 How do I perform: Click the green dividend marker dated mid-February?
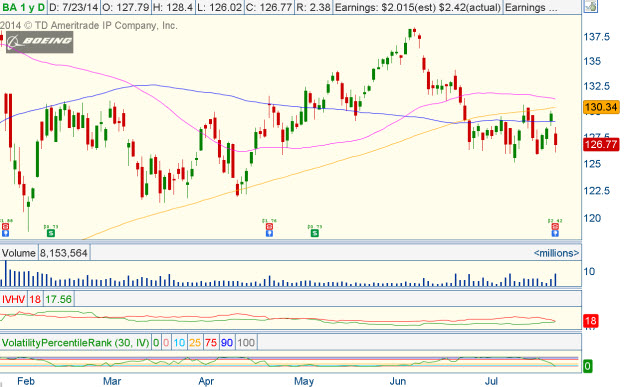coord(51,233)
